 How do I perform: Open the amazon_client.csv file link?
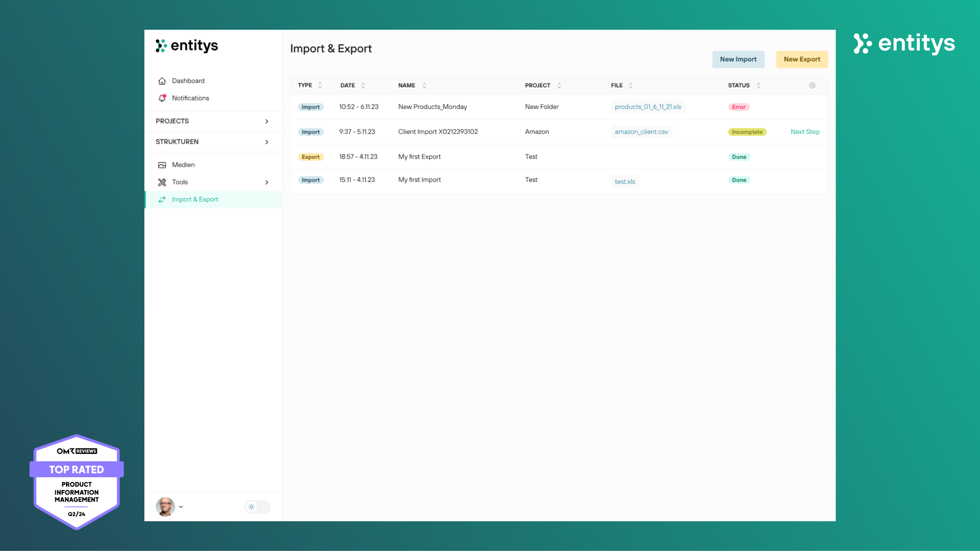pyautogui.click(x=641, y=132)
